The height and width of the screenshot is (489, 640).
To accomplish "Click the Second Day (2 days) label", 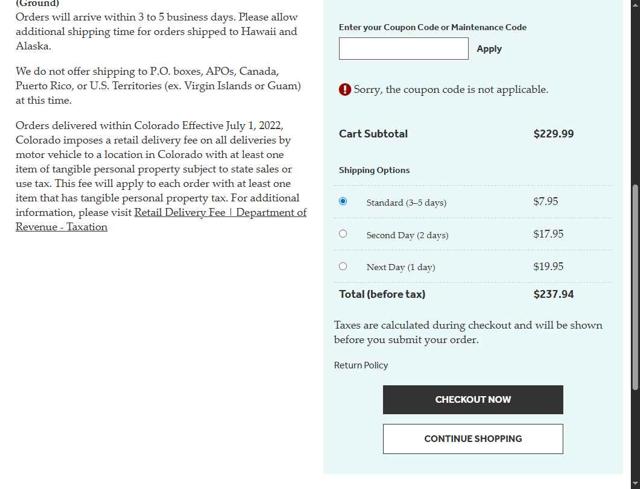I will [407, 235].
